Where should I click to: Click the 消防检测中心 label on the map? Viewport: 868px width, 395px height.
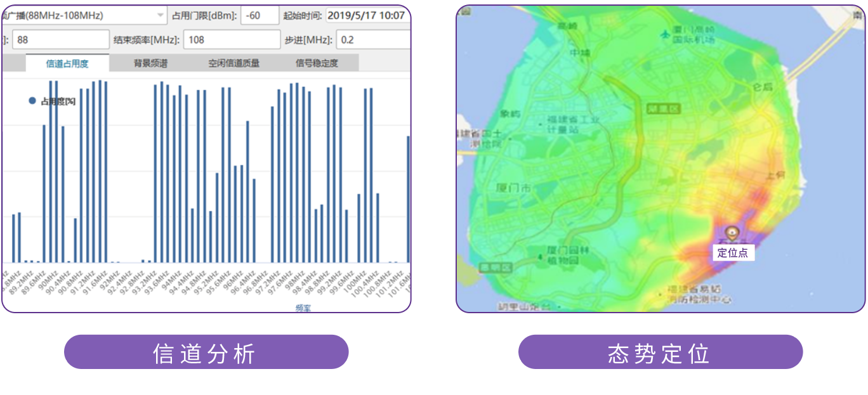click(699, 295)
